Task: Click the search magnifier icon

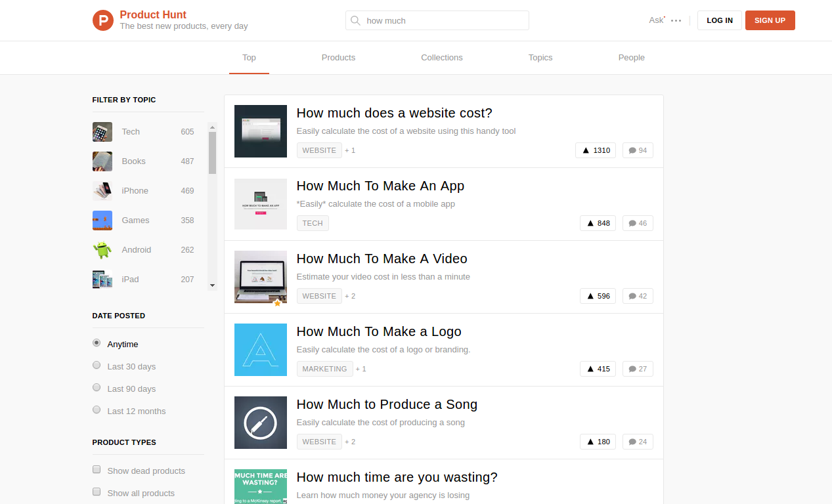Action: (355, 20)
